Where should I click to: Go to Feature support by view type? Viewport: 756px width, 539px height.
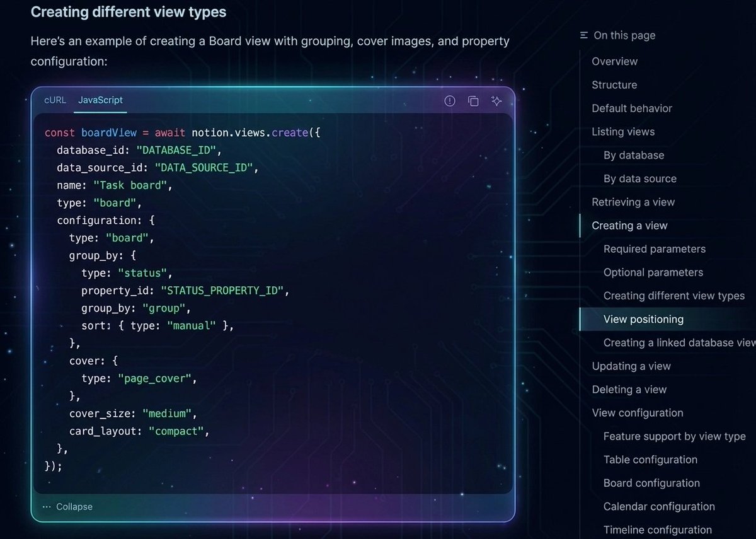674,436
